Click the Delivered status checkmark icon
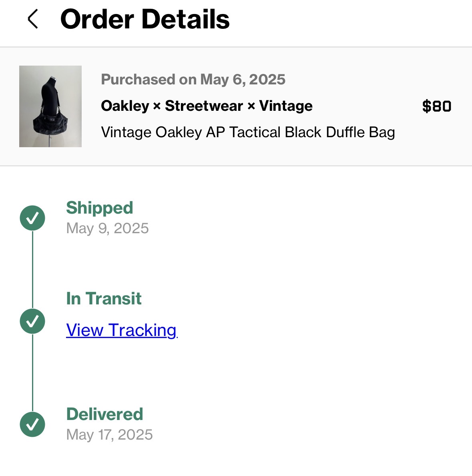This screenshot has height=476, width=472. (32, 424)
